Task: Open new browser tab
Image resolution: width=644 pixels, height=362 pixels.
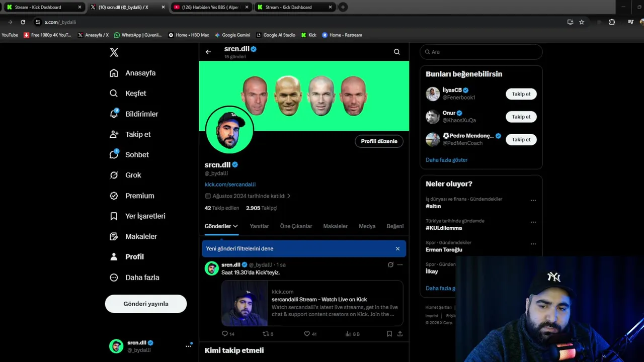Action: coord(343,7)
